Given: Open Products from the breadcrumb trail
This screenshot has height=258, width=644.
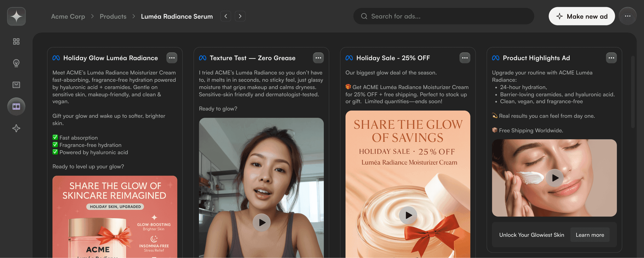Looking at the screenshot, I should pos(113,16).
